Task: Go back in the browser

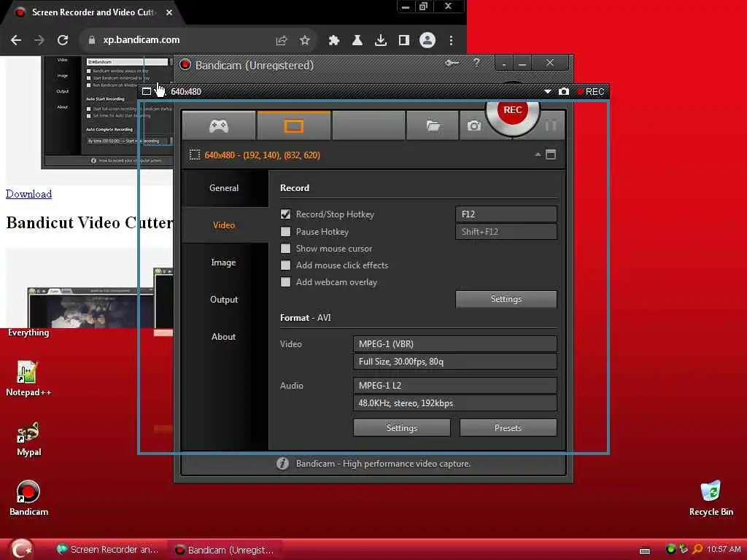Action: pos(16,40)
